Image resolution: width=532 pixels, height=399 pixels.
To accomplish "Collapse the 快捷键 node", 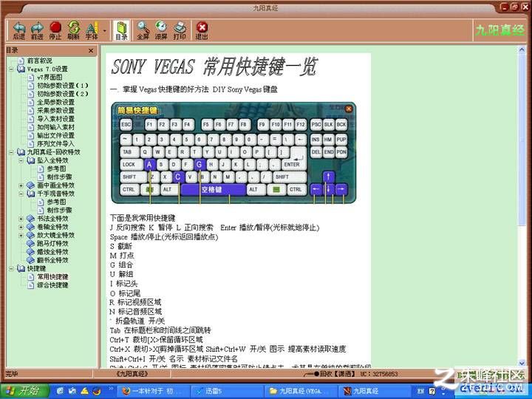I will coord(11,268).
